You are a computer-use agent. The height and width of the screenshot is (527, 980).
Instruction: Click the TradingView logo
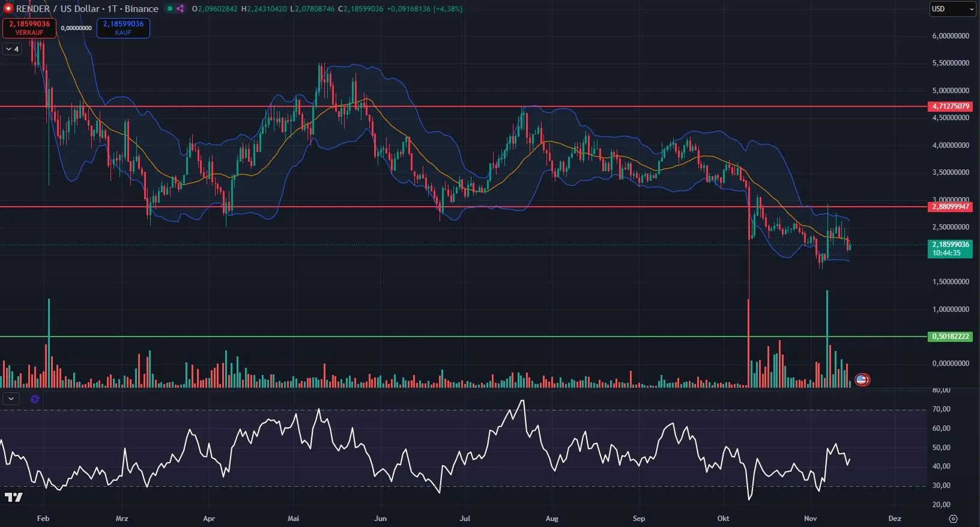13,497
